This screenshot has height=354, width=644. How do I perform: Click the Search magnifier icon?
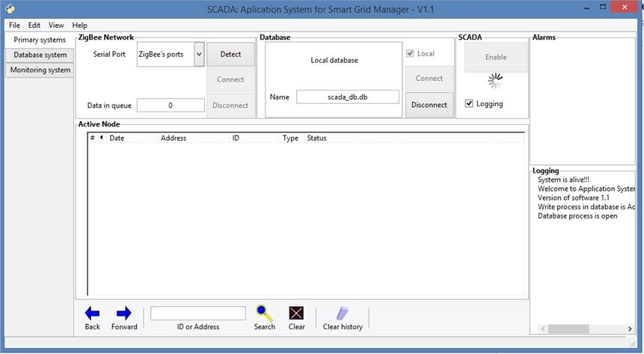264,313
